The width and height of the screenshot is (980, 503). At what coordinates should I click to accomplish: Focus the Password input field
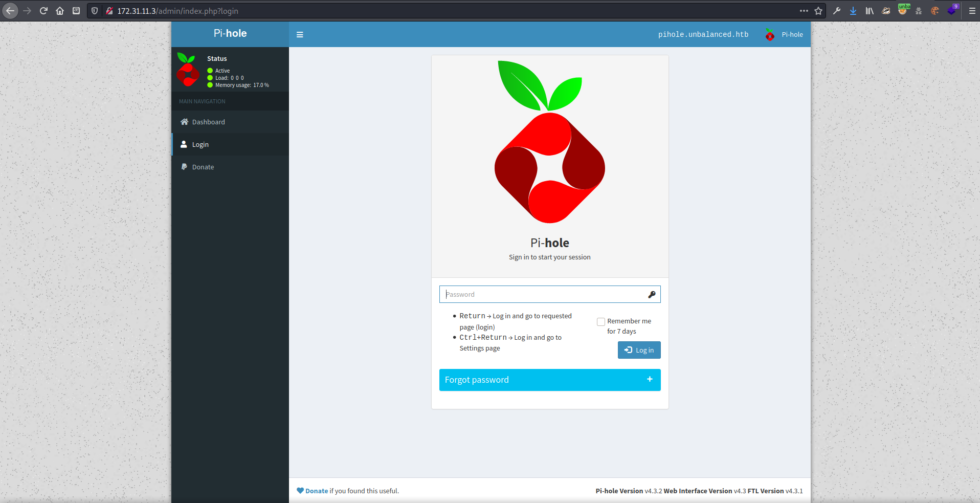click(x=550, y=294)
